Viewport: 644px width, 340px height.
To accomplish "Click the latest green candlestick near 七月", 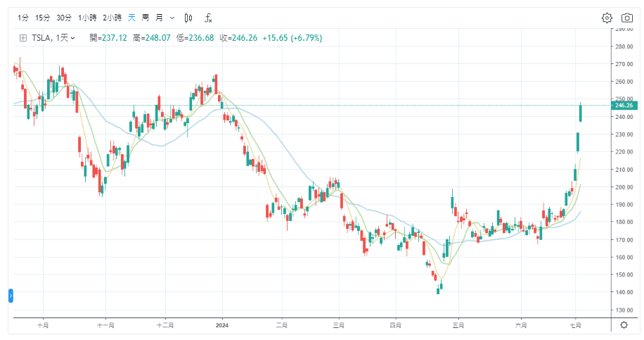I will coord(581,113).
